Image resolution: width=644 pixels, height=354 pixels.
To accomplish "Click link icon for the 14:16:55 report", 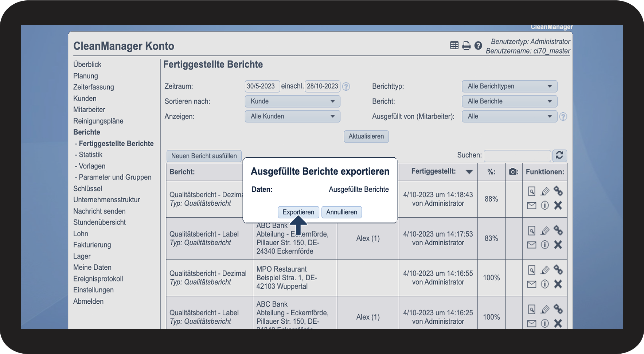I will point(558,269).
